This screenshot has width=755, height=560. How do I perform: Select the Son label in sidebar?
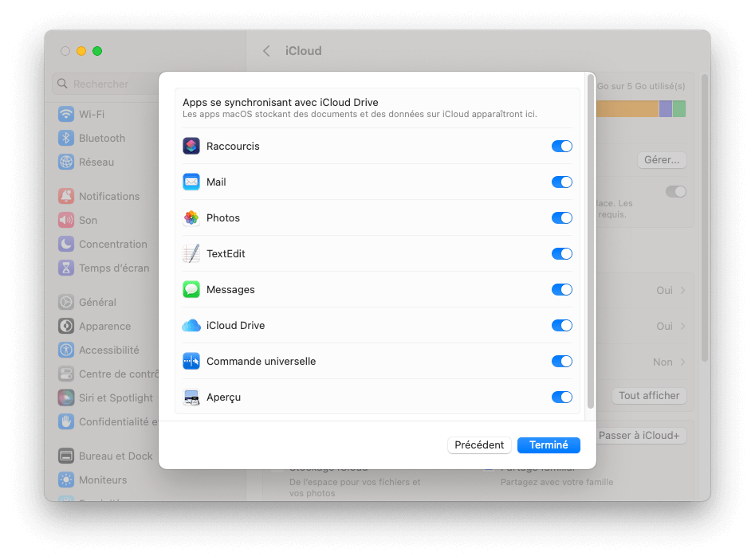tap(88, 221)
